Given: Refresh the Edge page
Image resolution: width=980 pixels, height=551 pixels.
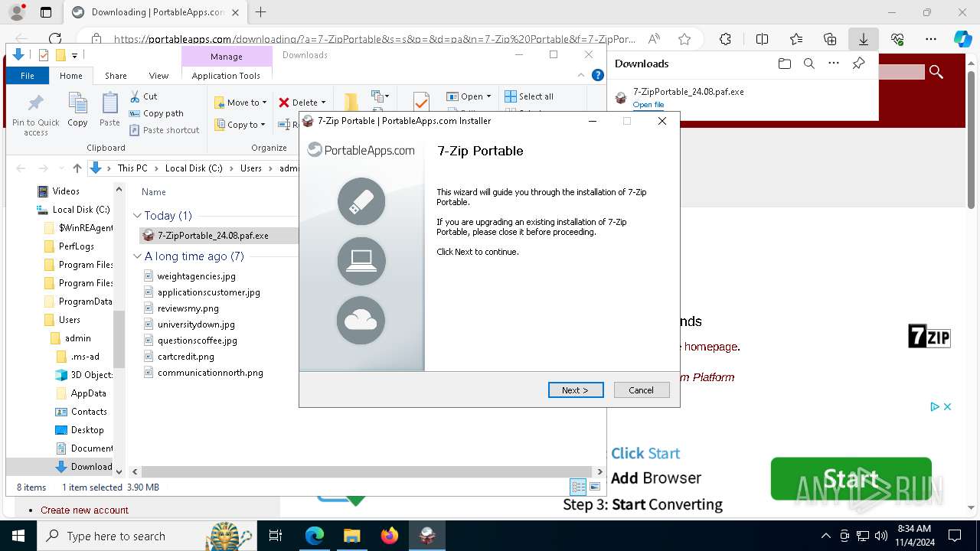Looking at the screenshot, I should (54, 39).
